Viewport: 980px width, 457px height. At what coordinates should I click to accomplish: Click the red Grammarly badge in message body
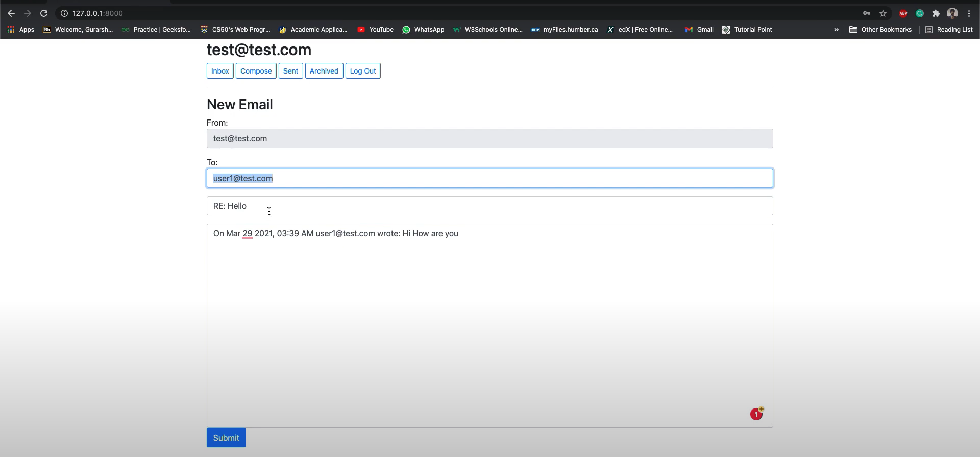pos(756,414)
